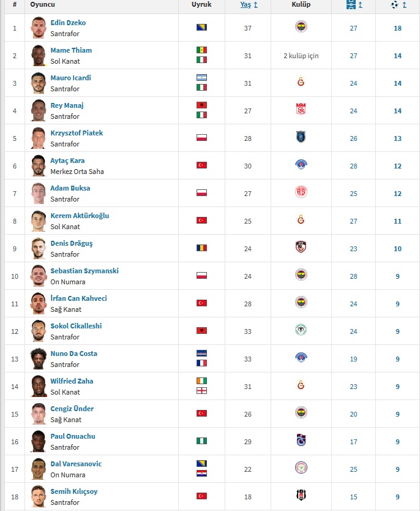This screenshot has width=420, height=511.
Task: Click Gaziantep crest in Denis Drăguş row
Action: (x=301, y=247)
